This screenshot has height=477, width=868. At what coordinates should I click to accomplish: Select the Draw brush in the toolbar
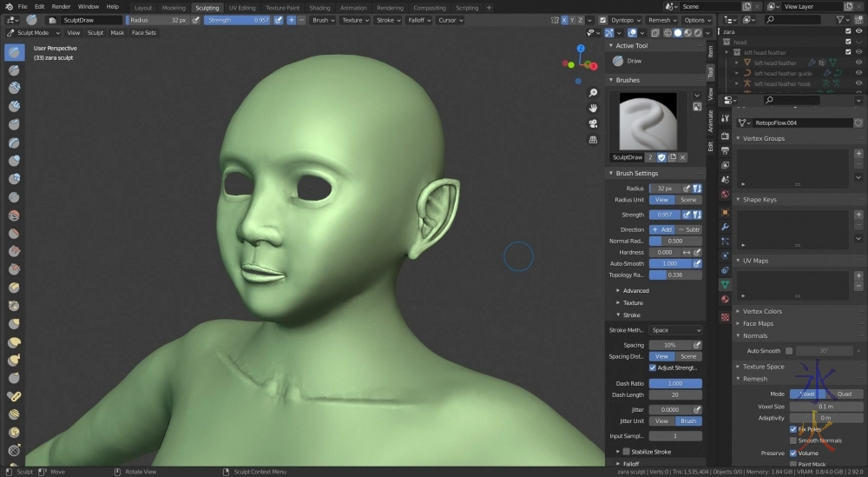click(15, 52)
